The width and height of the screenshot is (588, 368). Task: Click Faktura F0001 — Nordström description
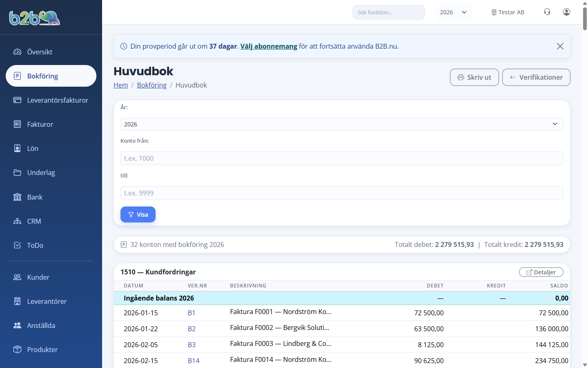click(x=281, y=312)
